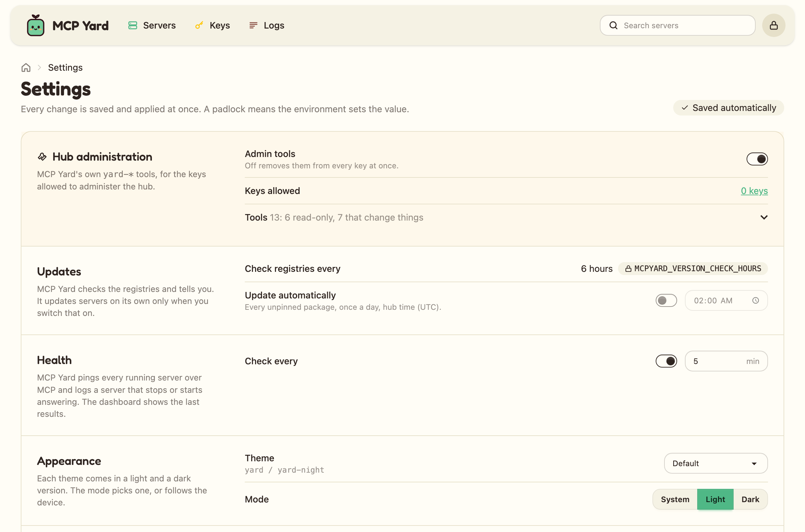
Task: Select Light mode
Action: tap(715, 499)
